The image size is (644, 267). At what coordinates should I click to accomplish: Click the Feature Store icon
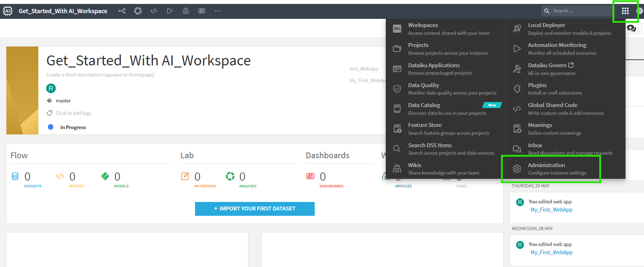397,129
